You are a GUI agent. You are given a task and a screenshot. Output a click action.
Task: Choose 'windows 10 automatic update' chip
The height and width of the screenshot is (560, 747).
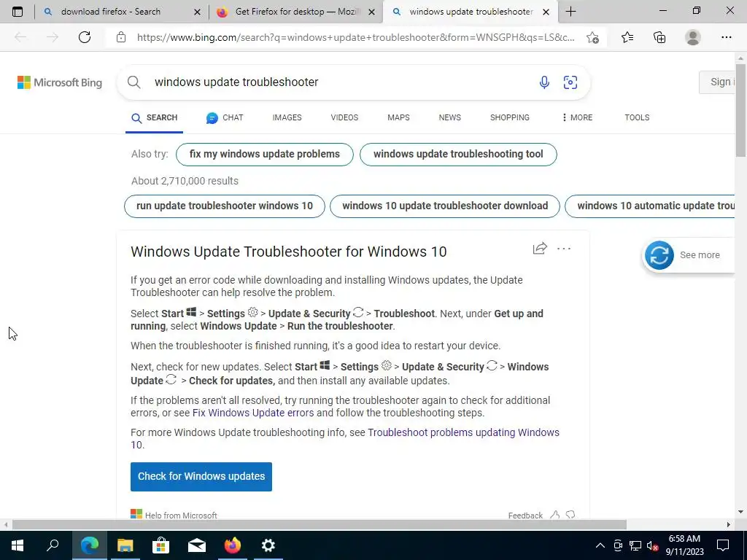650,206
